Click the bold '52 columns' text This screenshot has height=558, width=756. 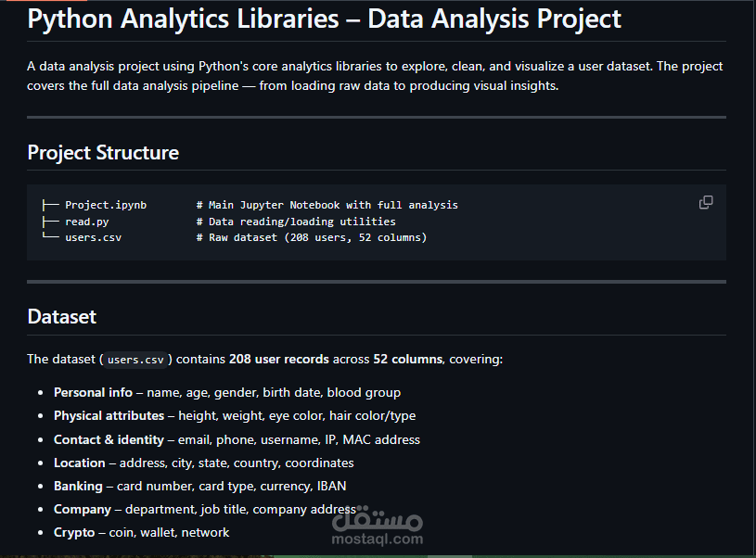point(407,359)
